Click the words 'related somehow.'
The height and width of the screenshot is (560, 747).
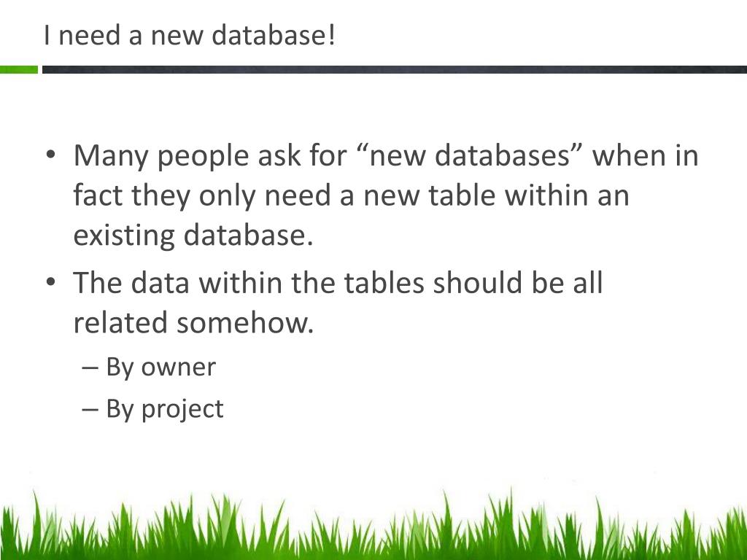coord(193,322)
